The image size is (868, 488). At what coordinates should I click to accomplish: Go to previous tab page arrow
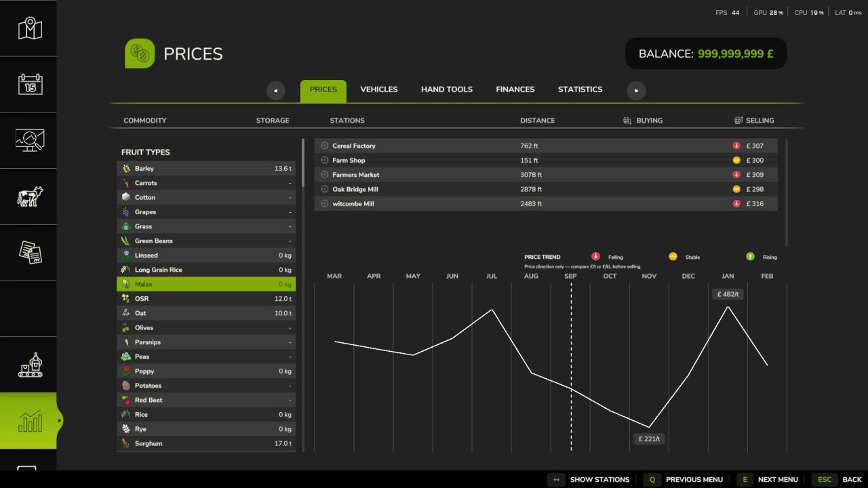coord(275,90)
